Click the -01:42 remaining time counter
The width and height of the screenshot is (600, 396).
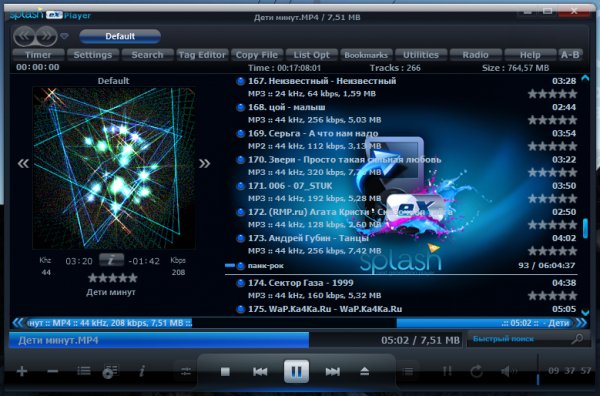pos(144,261)
